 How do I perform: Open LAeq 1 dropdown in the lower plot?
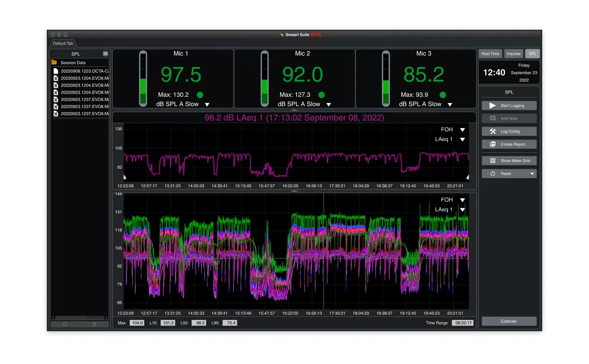[462, 210]
